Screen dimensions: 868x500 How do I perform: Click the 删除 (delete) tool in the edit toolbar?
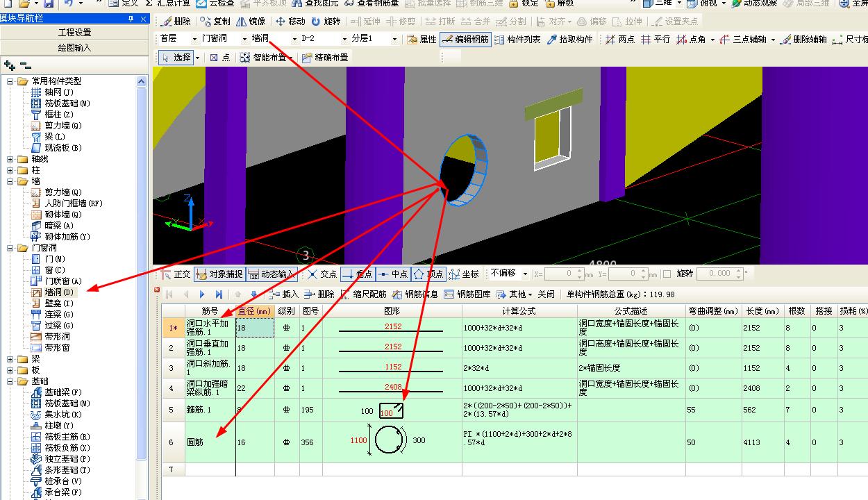click(176, 22)
